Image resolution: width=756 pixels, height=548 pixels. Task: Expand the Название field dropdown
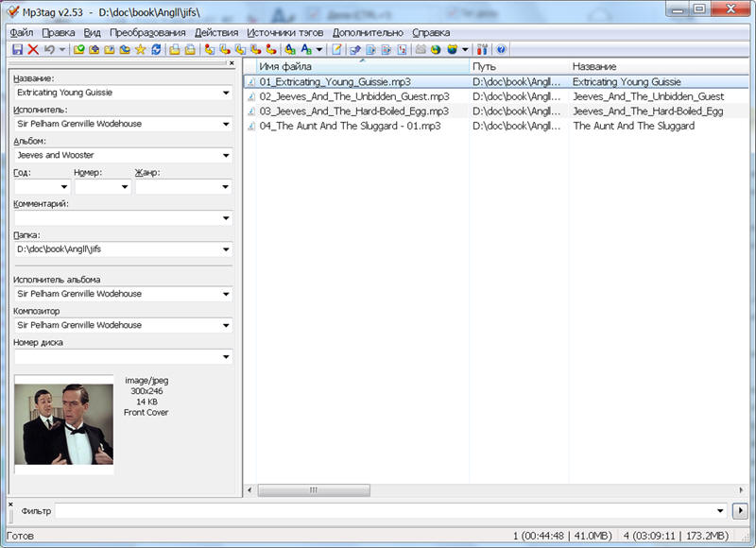click(x=226, y=93)
